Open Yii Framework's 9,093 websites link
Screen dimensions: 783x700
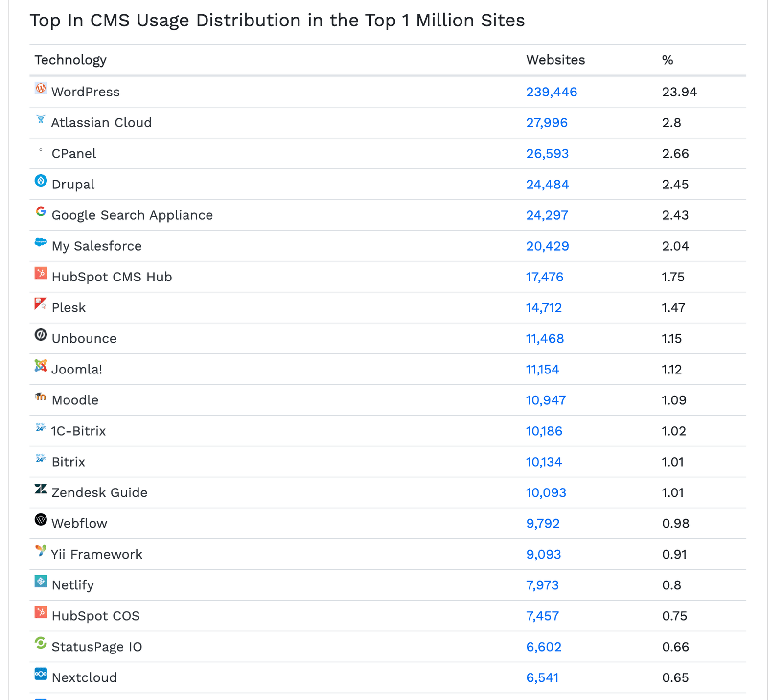click(x=543, y=555)
